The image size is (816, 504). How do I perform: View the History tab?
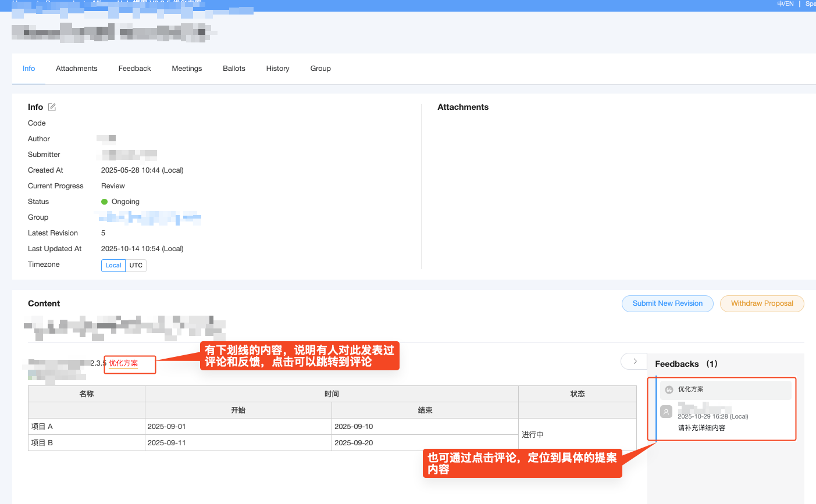(277, 69)
